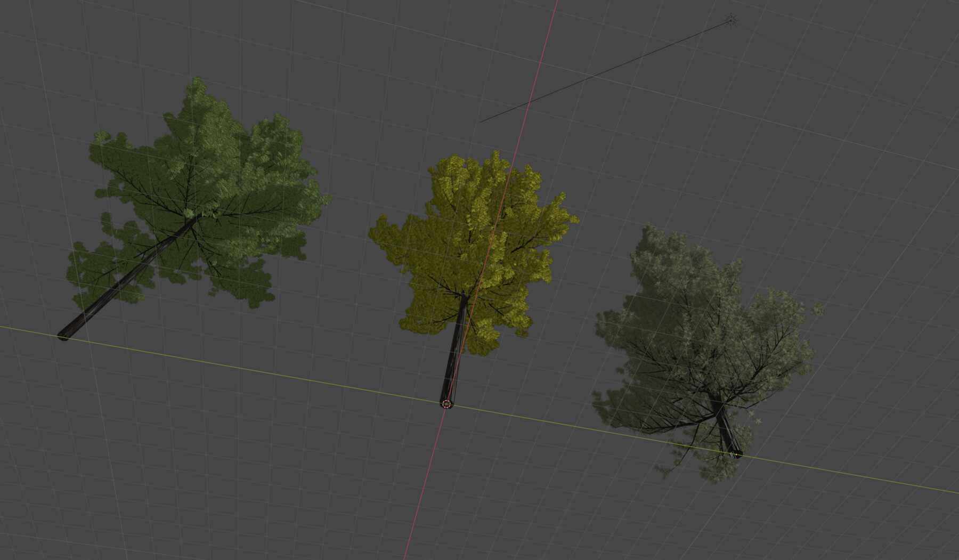Click the 3D cursor at the yellow tree base
959x560 pixels.
(x=446, y=403)
